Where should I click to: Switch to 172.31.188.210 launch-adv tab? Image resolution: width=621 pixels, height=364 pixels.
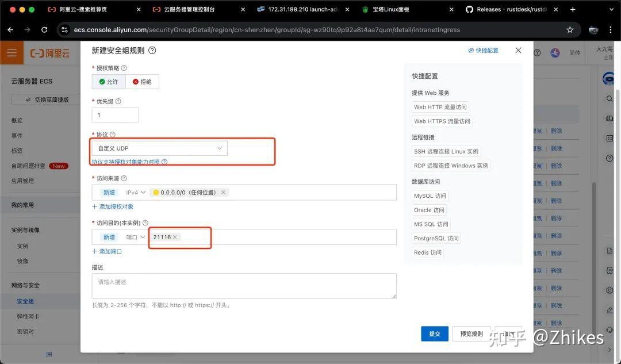[x=299, y=9]
